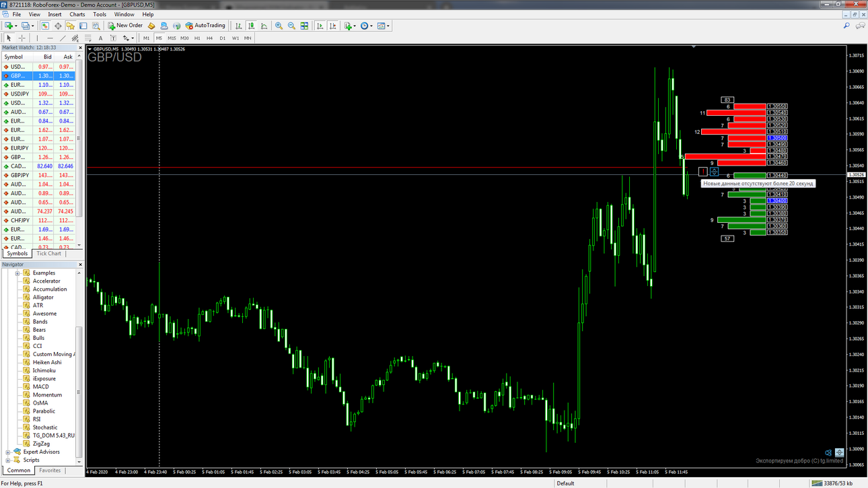
Task: Select the Crosshair tool
Action: pyautogui.click(x=22, y=38)
